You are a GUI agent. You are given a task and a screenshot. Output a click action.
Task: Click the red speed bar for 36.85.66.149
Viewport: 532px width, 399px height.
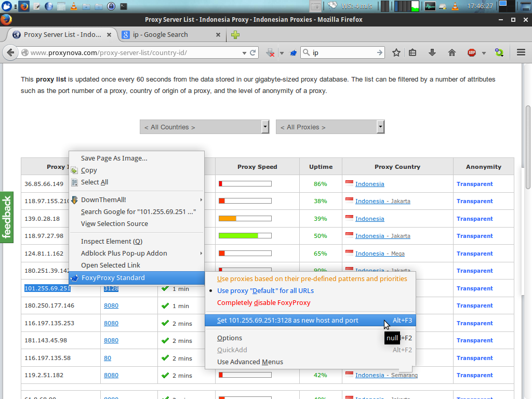245,183
